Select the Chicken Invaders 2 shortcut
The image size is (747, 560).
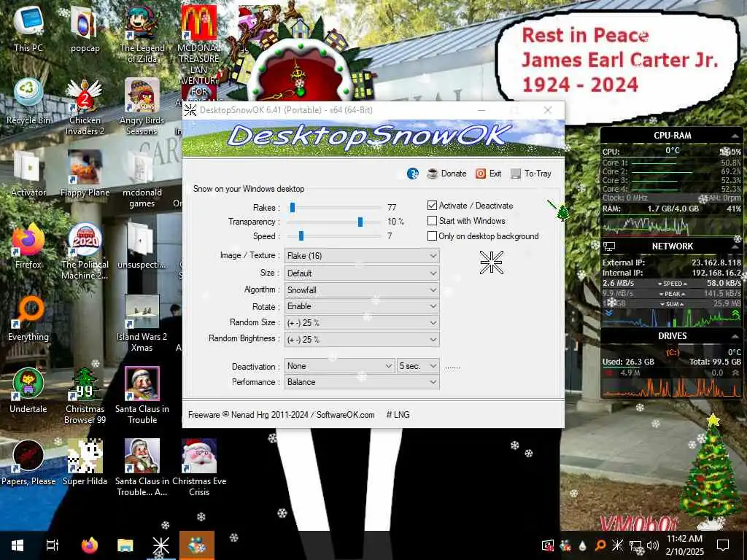85,107
